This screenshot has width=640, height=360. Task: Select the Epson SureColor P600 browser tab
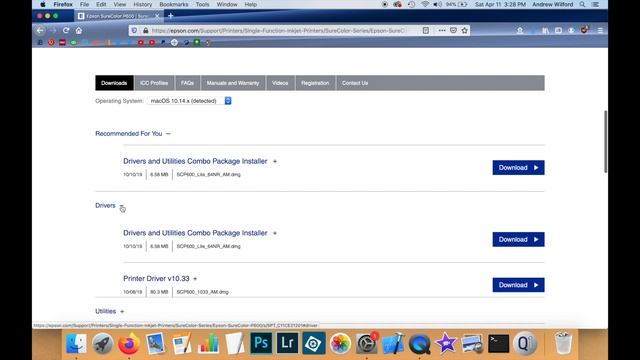coord(118,16)
